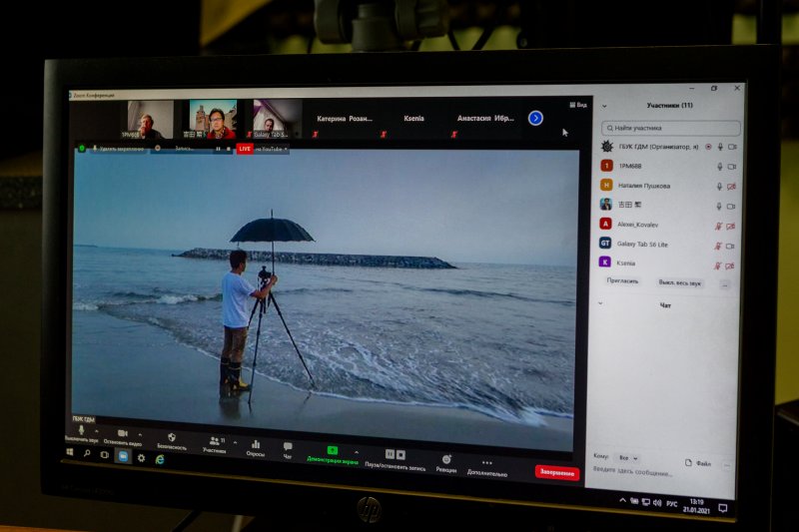
Task: Stop recording in top status bar
Action: coord(229,149)
